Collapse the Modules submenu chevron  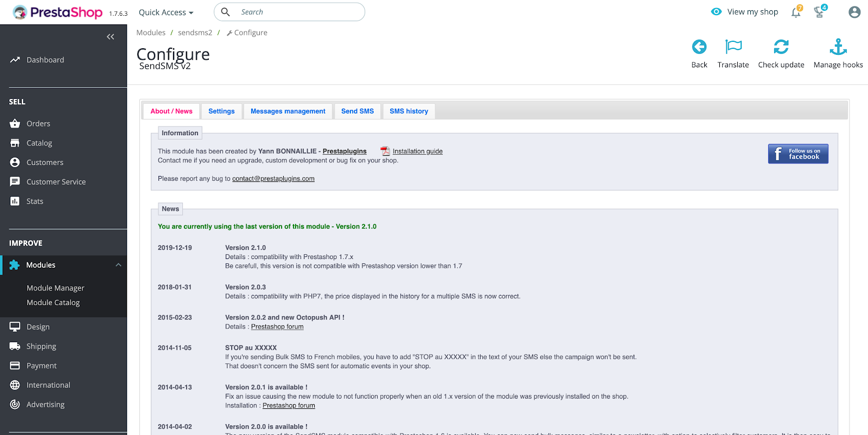click(118, 265)
